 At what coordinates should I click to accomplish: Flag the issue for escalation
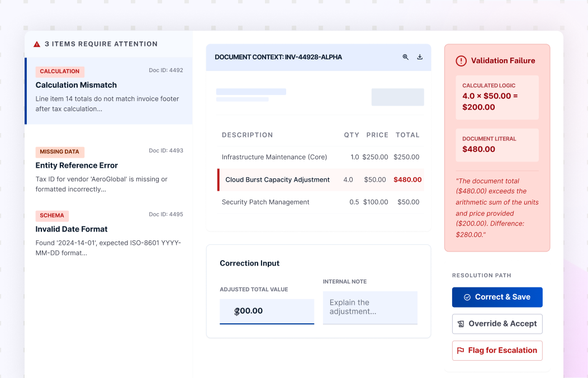tap(497, 350)
